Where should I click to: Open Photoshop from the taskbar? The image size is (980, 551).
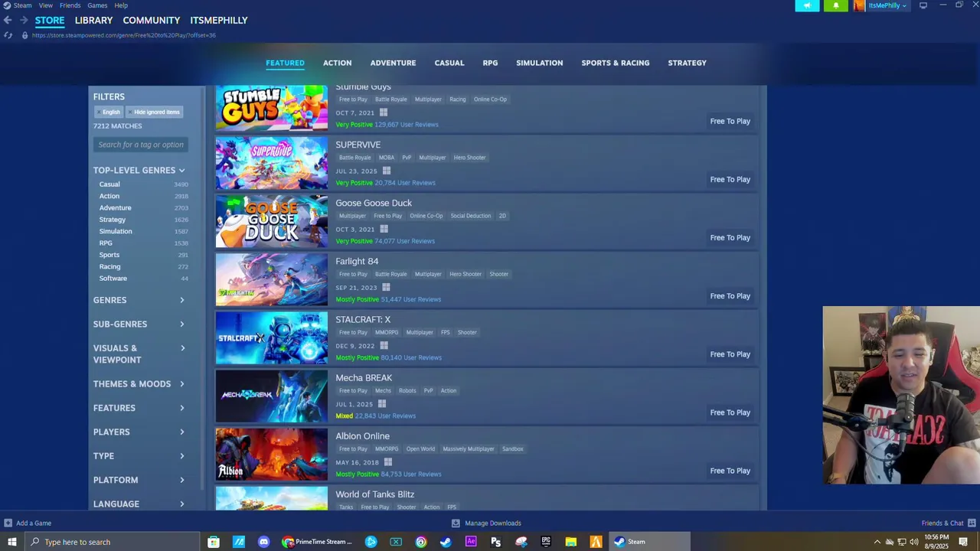pos(496,542)
